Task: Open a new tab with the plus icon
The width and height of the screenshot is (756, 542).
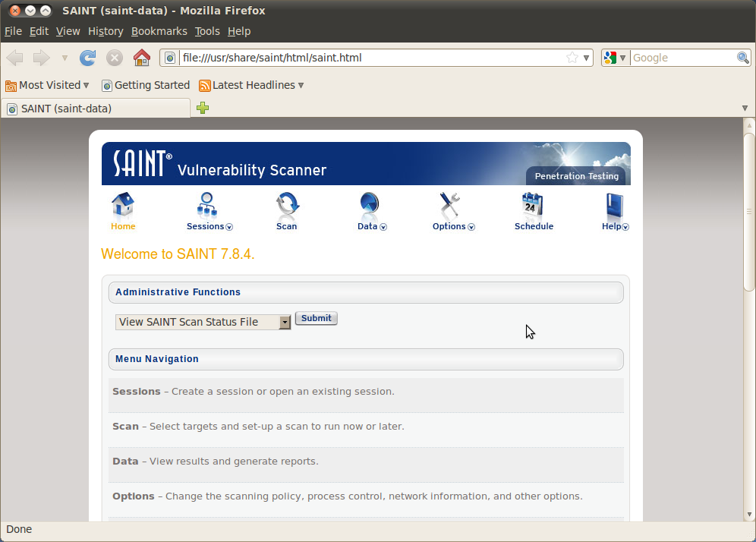Action: (203, 108)
